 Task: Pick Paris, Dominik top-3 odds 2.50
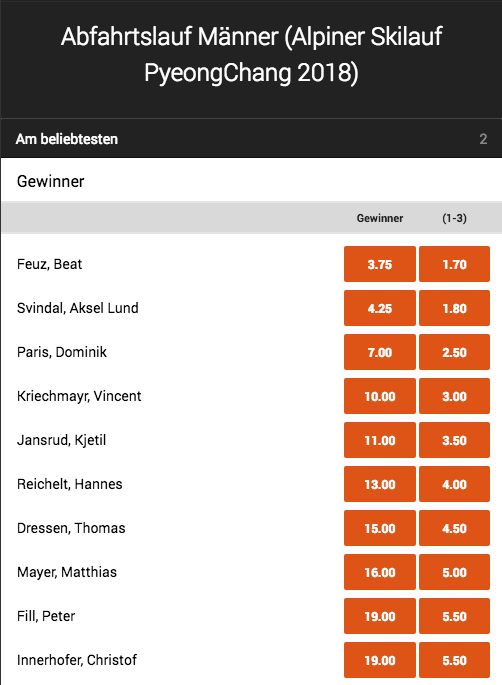(x=454, y=352)
